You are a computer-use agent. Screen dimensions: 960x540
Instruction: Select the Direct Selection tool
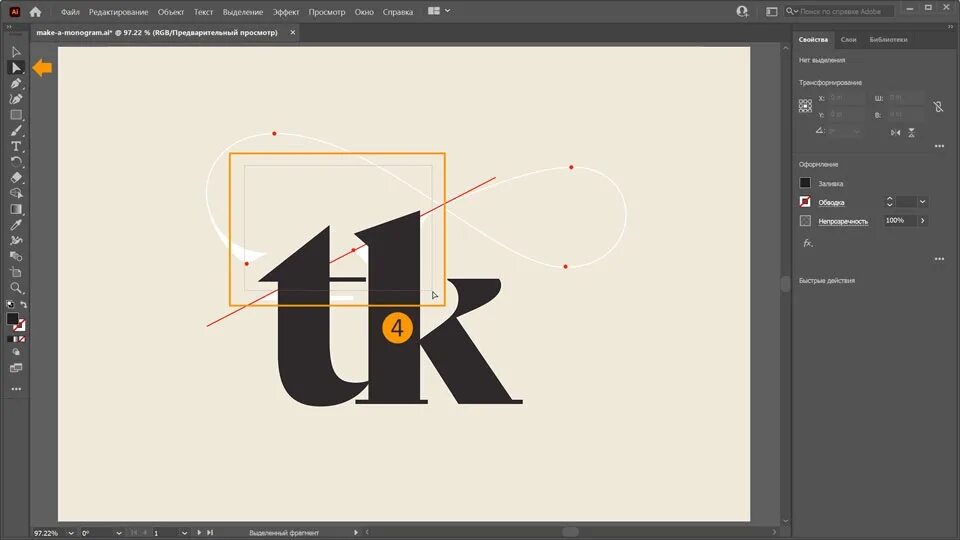[x=16, y=67]
